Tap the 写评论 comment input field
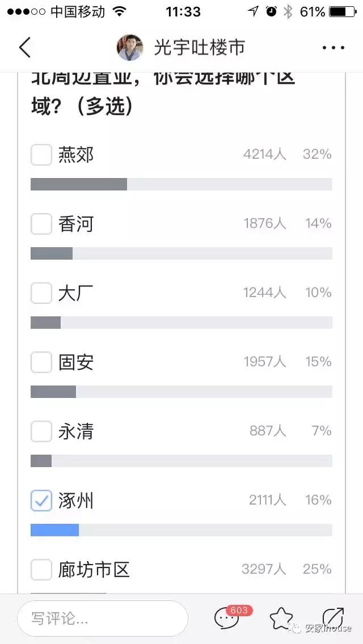The height and width of the screenshot is (644, 363). [102, 618]
